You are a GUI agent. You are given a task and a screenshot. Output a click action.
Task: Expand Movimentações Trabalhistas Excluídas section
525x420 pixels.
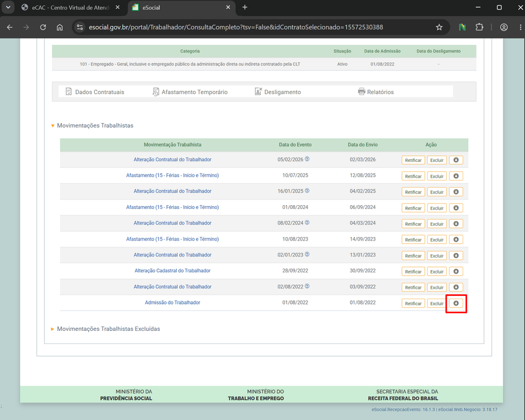coord(52,329)
